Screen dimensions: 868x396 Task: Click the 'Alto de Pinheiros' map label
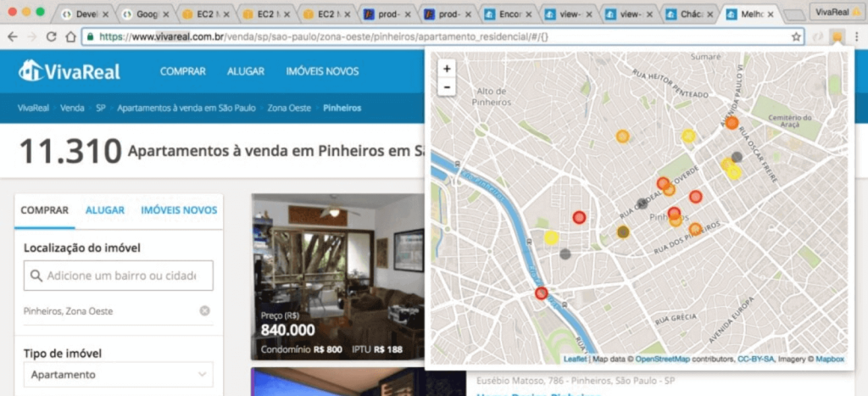[x=492, y=97]
